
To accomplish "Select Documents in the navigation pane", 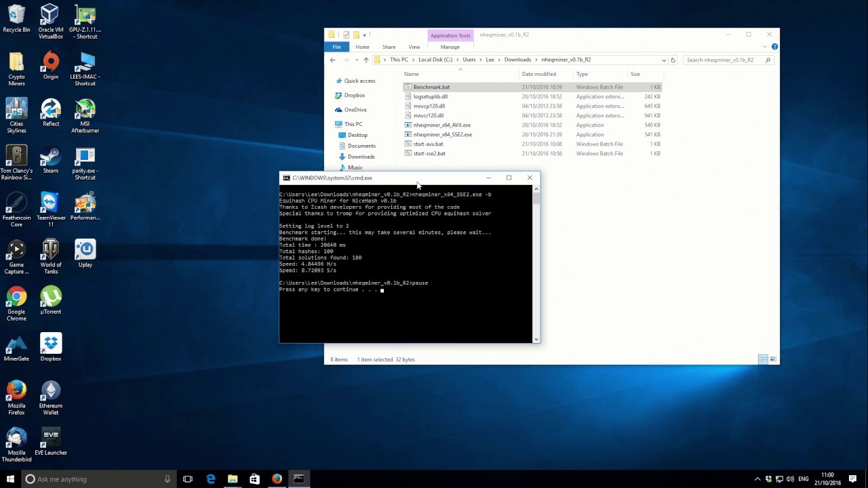I will coord(361,146).
